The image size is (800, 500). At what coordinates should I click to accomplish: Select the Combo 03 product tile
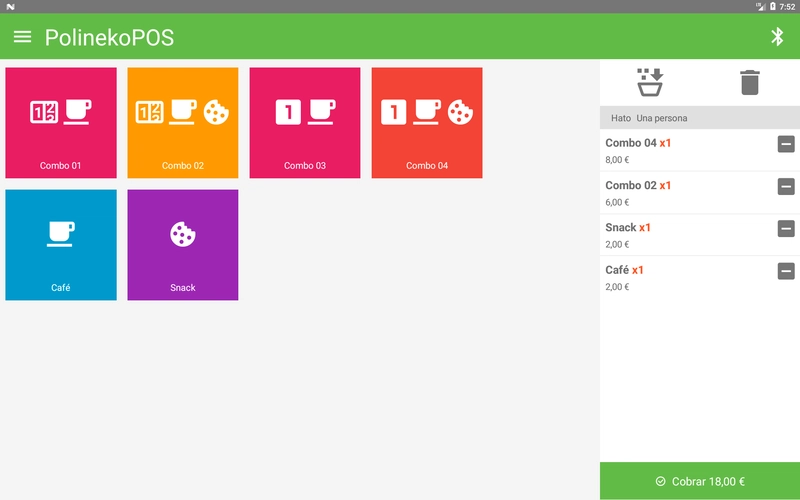point(305,123)
